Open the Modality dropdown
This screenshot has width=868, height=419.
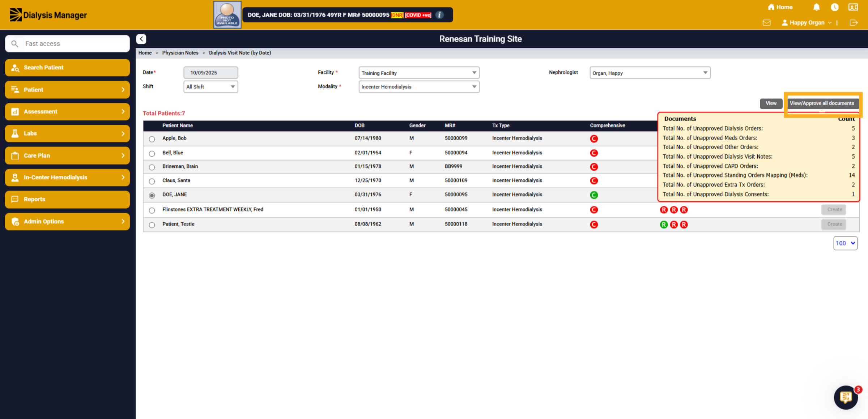419,87
